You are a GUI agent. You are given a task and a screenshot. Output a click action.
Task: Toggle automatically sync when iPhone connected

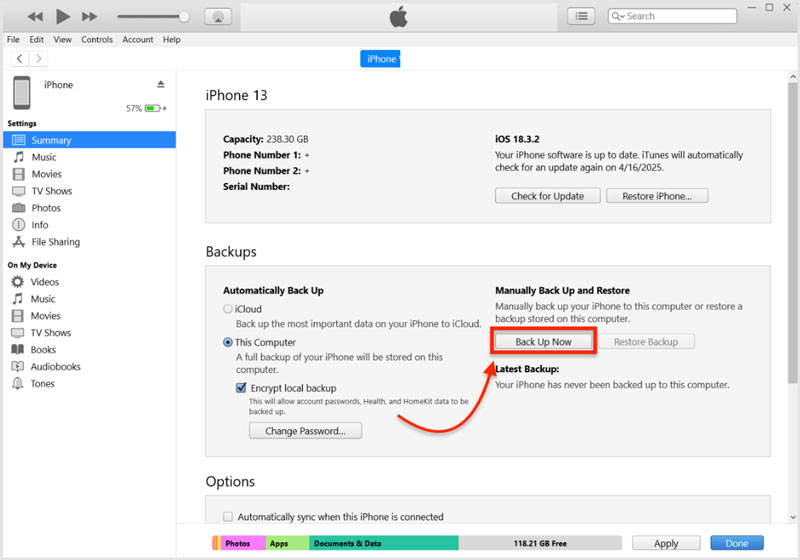click(x=228, y=517)
